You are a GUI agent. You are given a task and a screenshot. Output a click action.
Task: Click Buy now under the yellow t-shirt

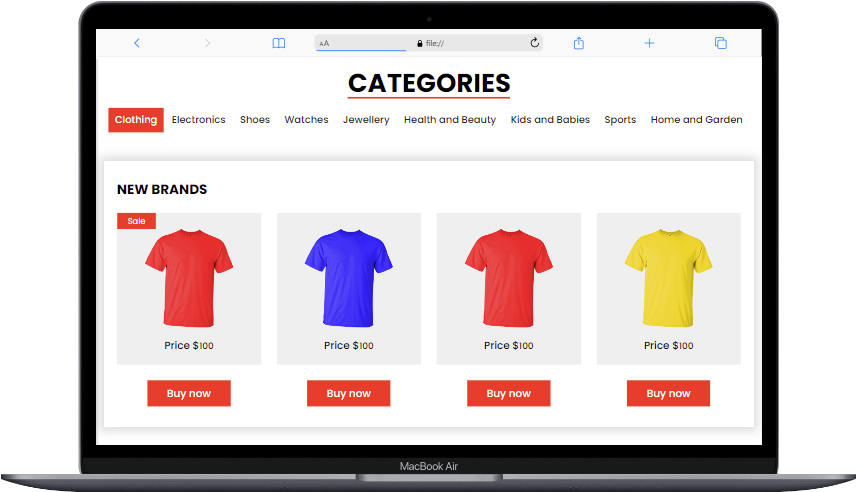(668, 393)
